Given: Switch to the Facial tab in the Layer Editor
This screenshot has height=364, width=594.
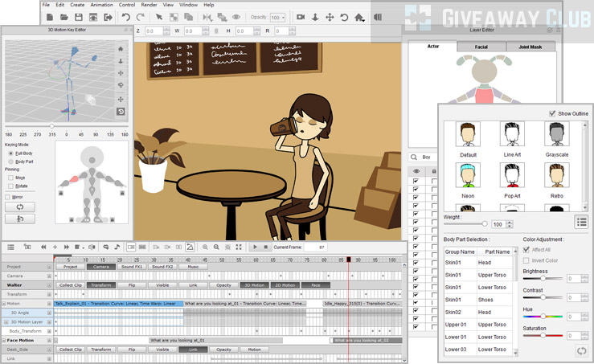Looking at the screenshot, I should click(x=481, y=47).
